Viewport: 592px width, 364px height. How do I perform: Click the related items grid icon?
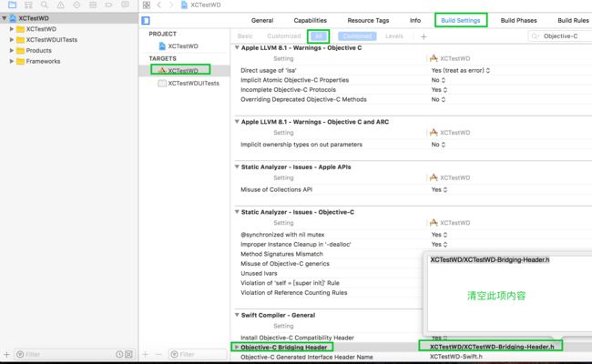146,5
